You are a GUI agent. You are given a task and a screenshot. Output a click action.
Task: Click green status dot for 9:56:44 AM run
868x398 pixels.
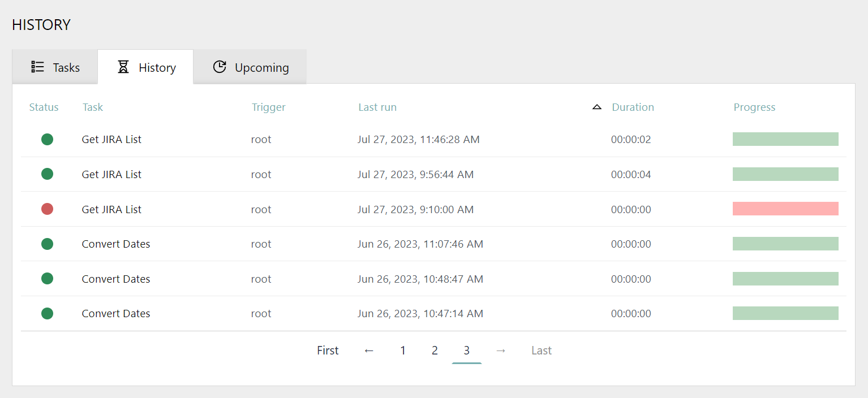[x=47, y=174]
